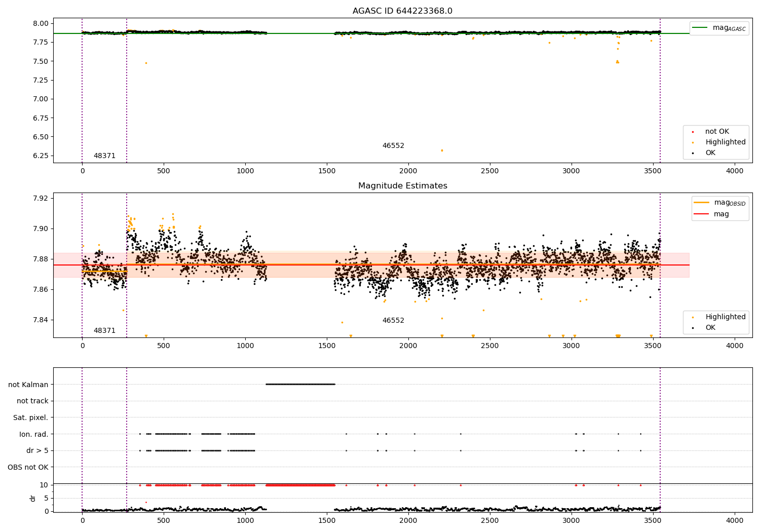Click the 7.92 y-tick on magnitude plot
The image size is (760, 532).
click(41, 198)
